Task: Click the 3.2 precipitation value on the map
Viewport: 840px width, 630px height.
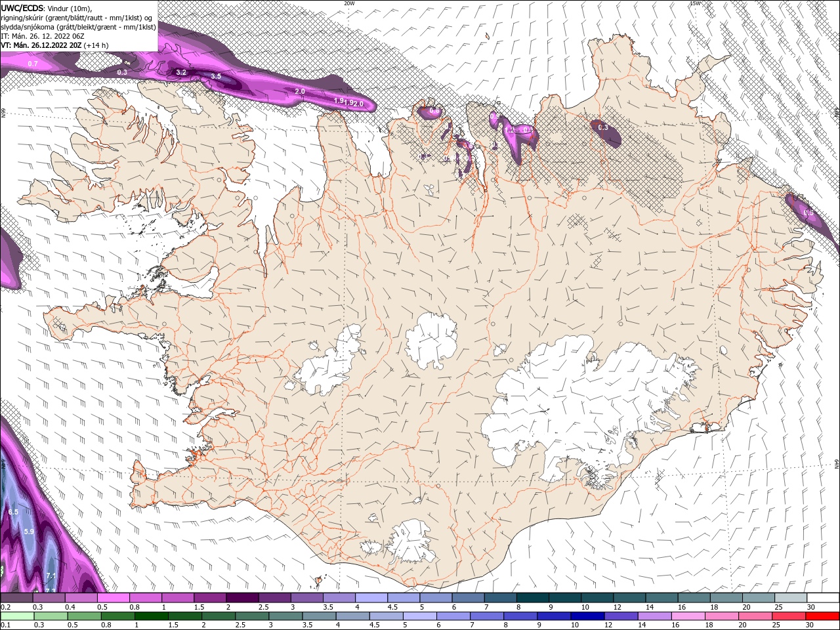Action: (x=182, y=72)
